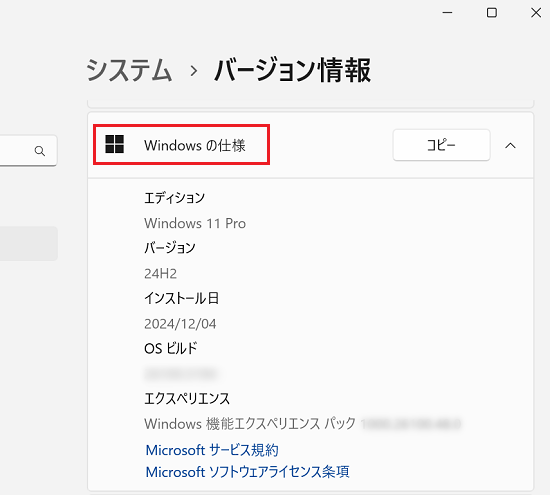The height and width of the screenshot is (495, 550).
Task: Select the highlighted sidebar navigation item
Action: (x=29, y=243)
